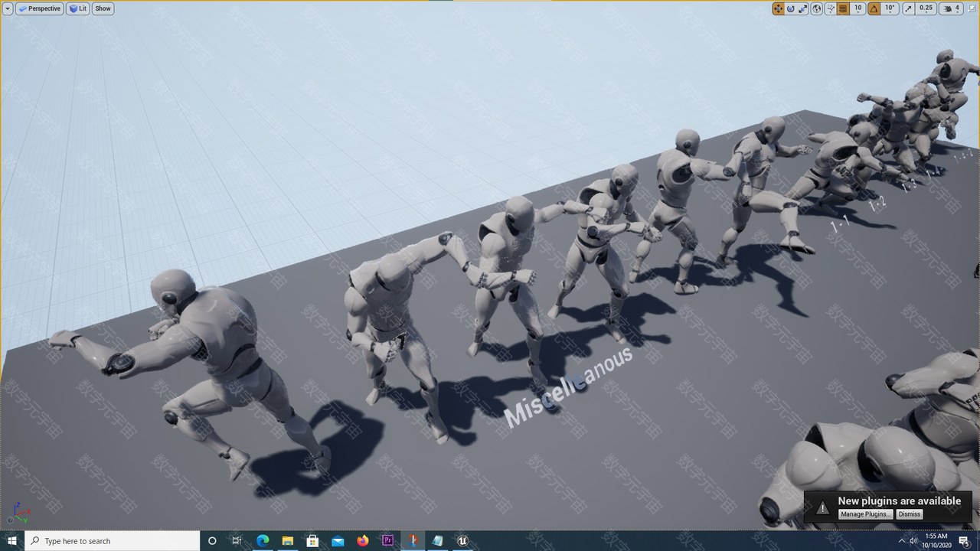Click the world coordinate system globe icon
The image size is (980, 551).
coord(817,8)
